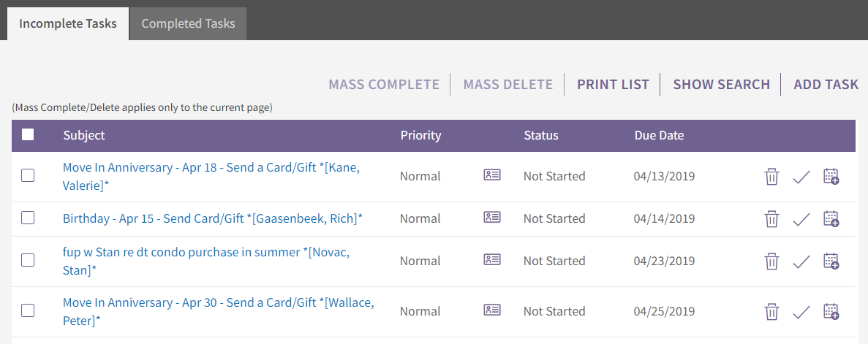
Task: Click the ADD TASK button
Action: (826, 85)
